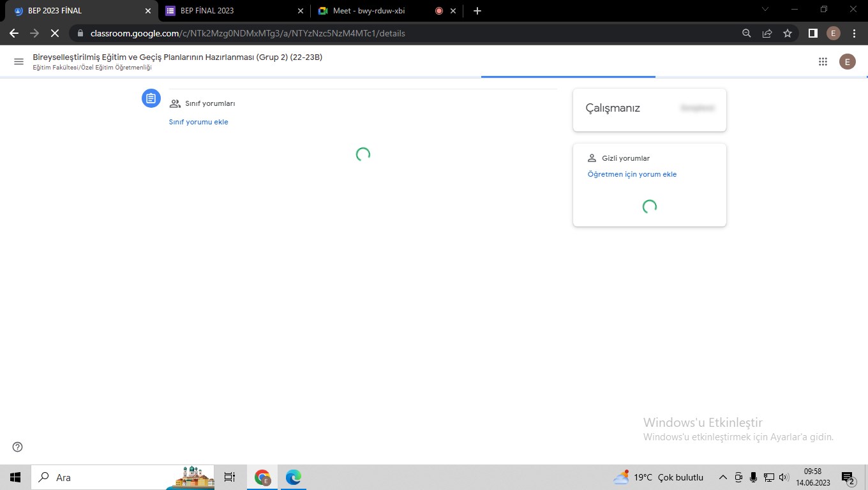This screenshot has width=868, height=490.
Task: Close the BEP FİNAL 2023 forms tab
Action: (x=301, y=11)
